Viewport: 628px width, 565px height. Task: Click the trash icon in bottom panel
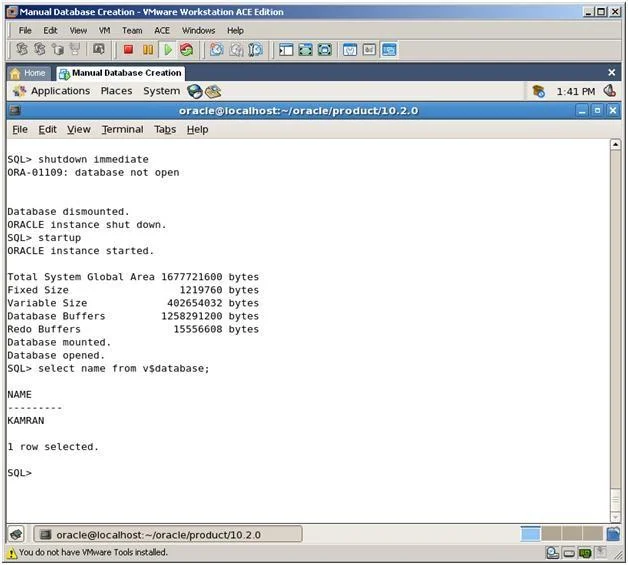pos(613,534)
